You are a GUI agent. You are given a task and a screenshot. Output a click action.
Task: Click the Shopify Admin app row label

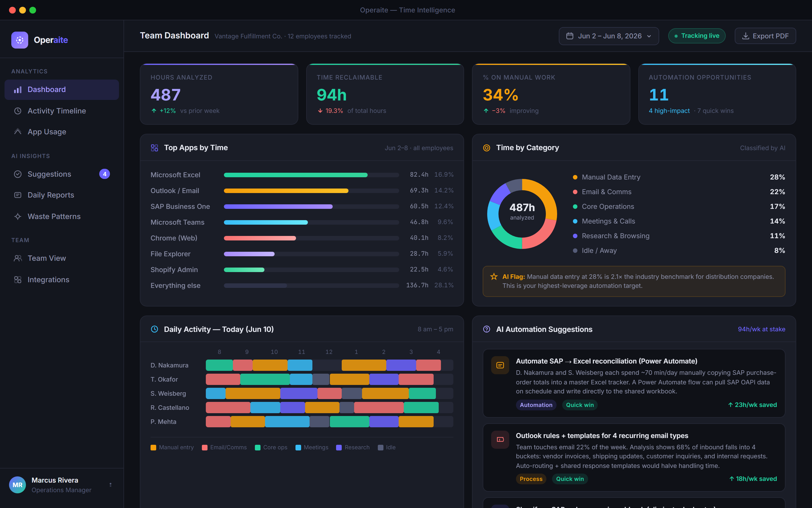coord(174,270)
